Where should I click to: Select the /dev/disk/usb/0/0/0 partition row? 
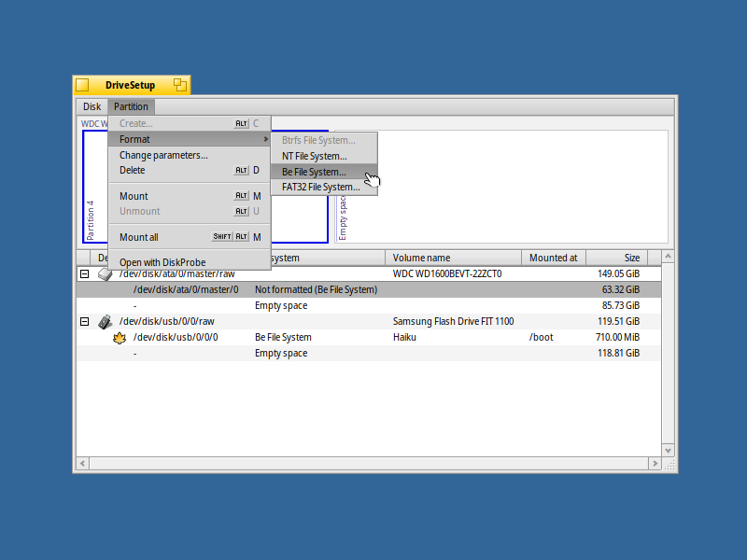pos(369,337)
